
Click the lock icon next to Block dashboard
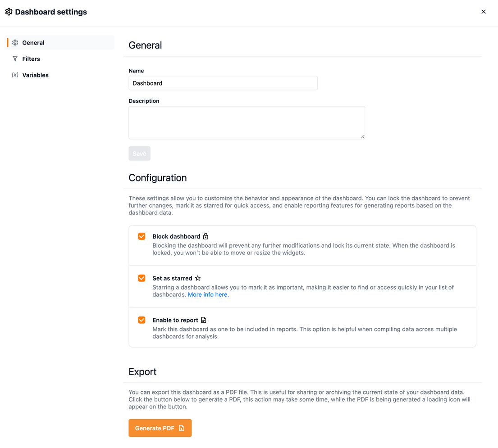point(206,236)
